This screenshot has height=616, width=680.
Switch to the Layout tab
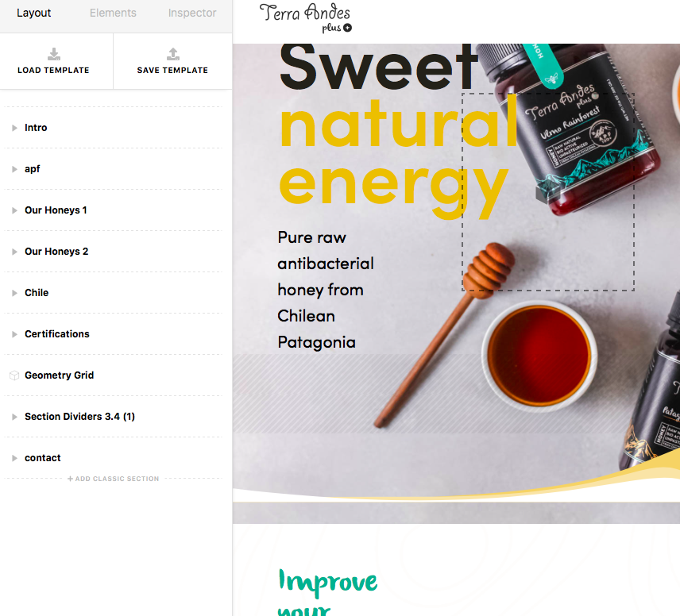[x=34, y=13]
